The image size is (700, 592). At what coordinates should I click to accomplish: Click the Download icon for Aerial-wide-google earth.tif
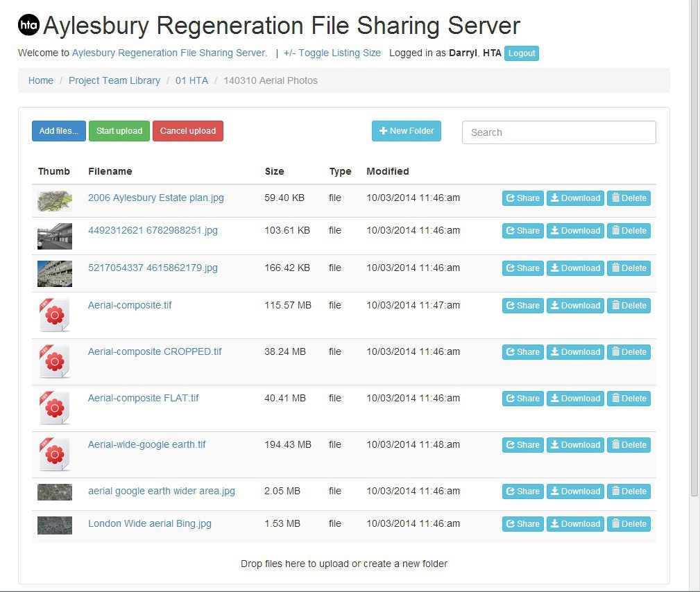[556, 444]
